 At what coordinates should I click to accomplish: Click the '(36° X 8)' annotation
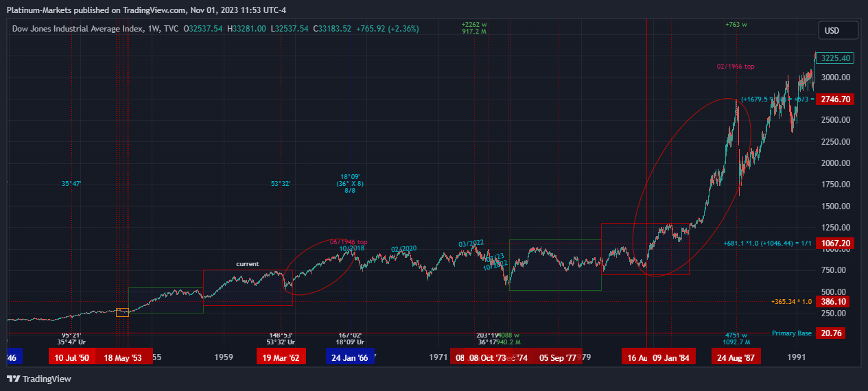pos(350,184)
